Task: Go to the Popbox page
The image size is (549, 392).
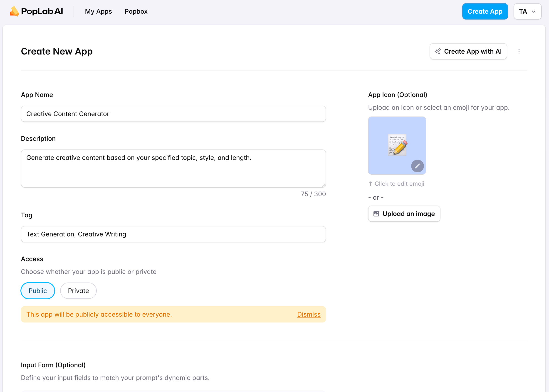Action: pos(136,11)
